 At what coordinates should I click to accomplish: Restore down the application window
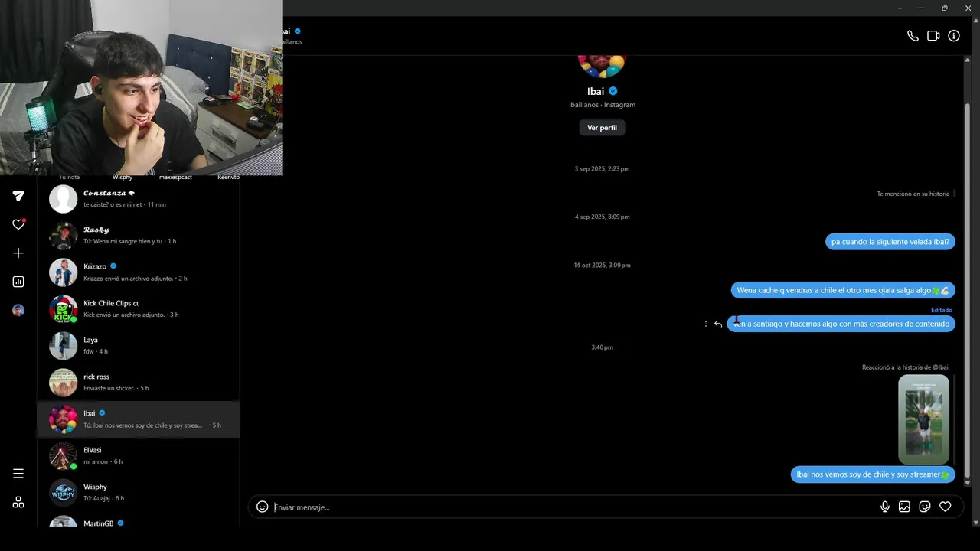[x=944, y=8]
